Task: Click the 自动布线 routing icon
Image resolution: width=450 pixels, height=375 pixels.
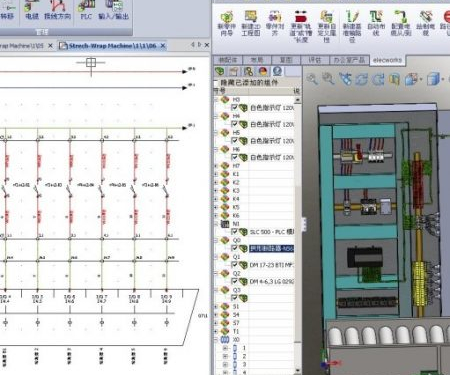Action: 376,23
